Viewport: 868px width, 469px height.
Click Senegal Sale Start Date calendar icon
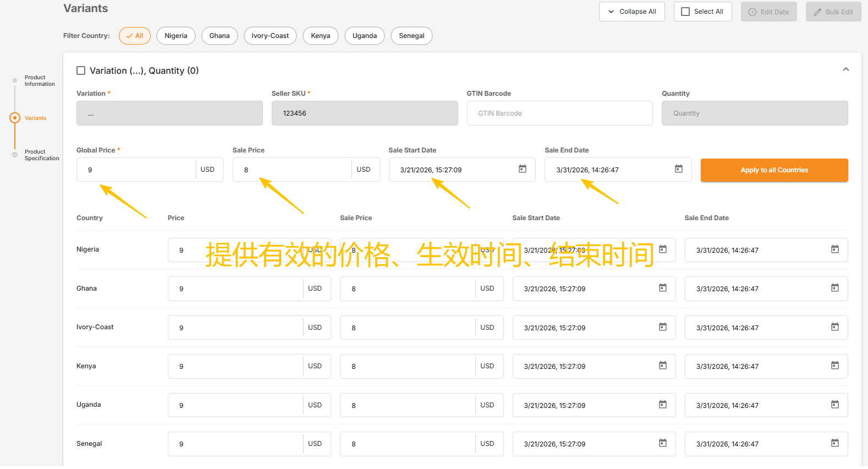[x=662, y=443]
